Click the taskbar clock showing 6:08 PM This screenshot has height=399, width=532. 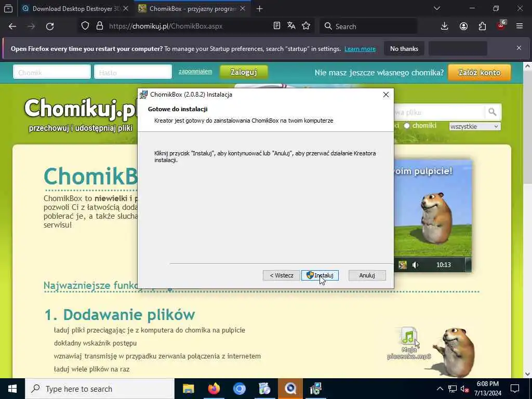click(487, 389)
